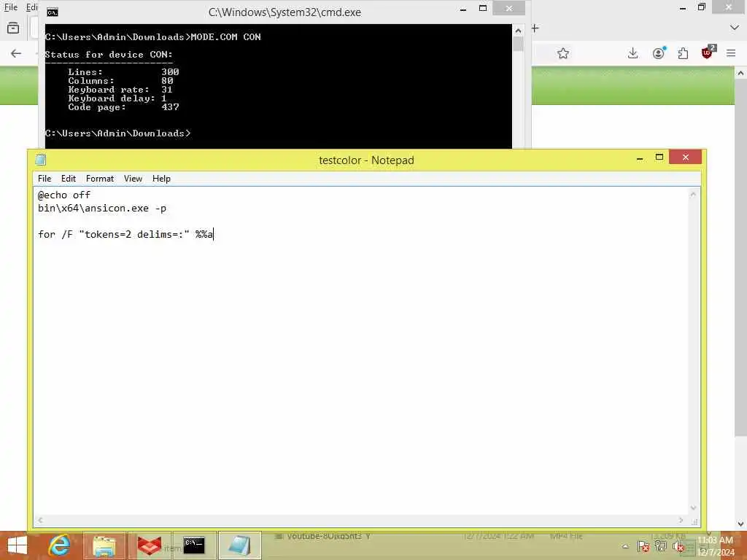
Task: Open the Notepad Edit menu
Action: coord(68,179)
